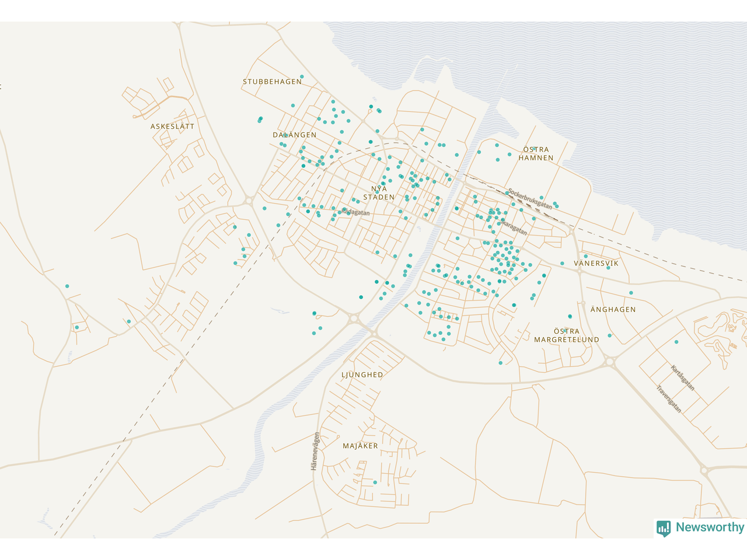Click the ÄNGHAGEN area label
Image resolution: width=747 pixels, height=560 pixels.
[x=613, y=309]
